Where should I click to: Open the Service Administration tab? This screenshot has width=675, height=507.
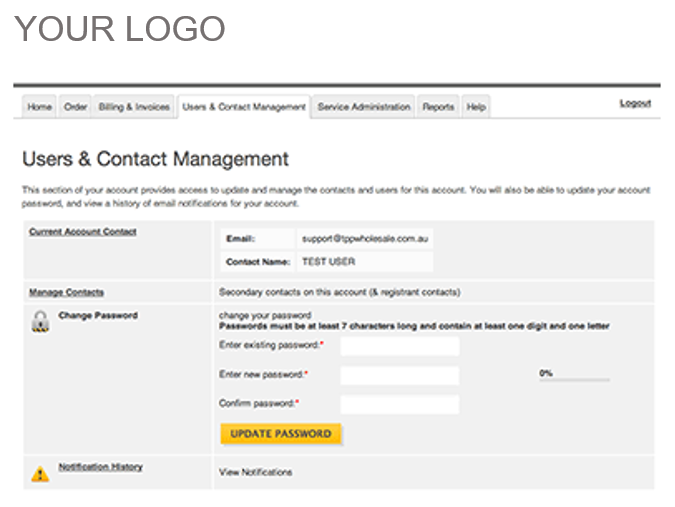click(364, 107)
